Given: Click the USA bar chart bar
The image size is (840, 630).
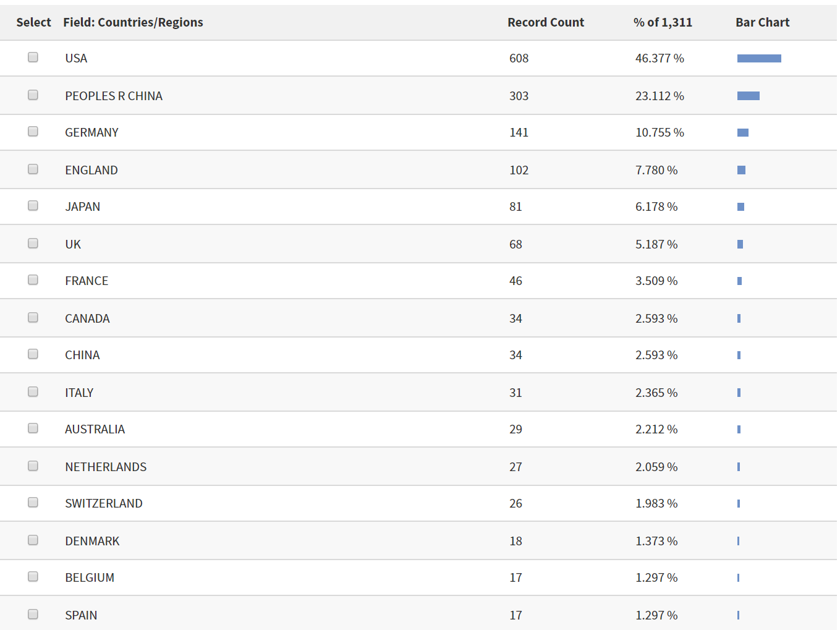Looking at the screenshot, I should (x=759, y=58).
